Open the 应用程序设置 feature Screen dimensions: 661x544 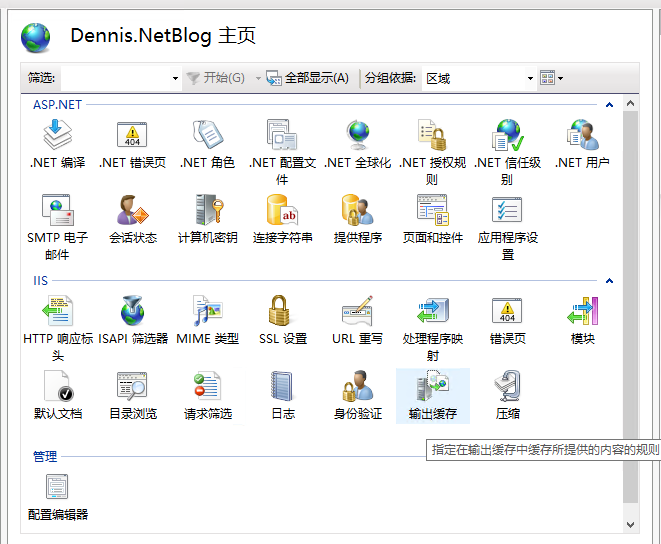click(x=508, y=227)
